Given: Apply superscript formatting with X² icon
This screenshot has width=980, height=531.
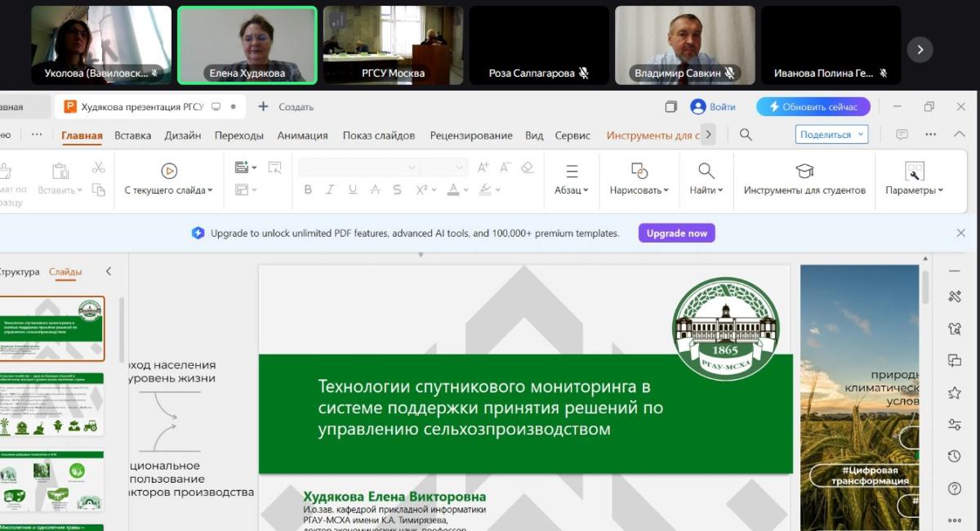Looking at the screenshot, I should (421, 191).
